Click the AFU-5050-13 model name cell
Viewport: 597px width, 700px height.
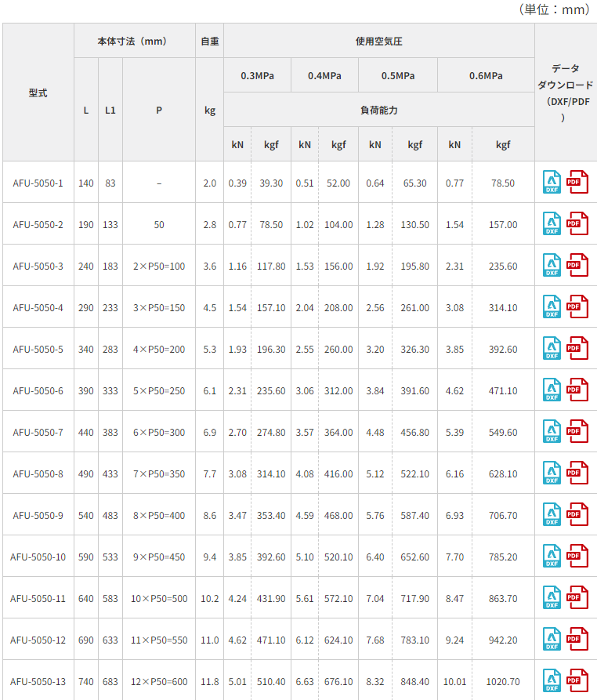click(38, 681)
